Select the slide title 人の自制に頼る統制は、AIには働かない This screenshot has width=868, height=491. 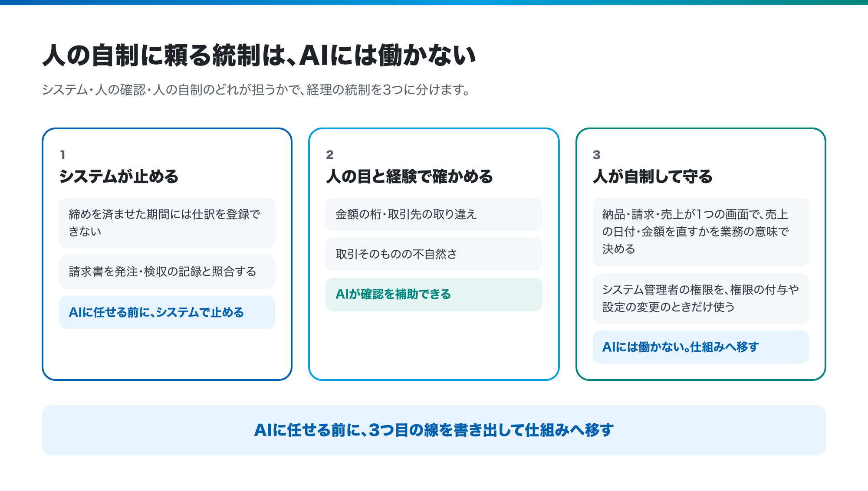point(259,56)
